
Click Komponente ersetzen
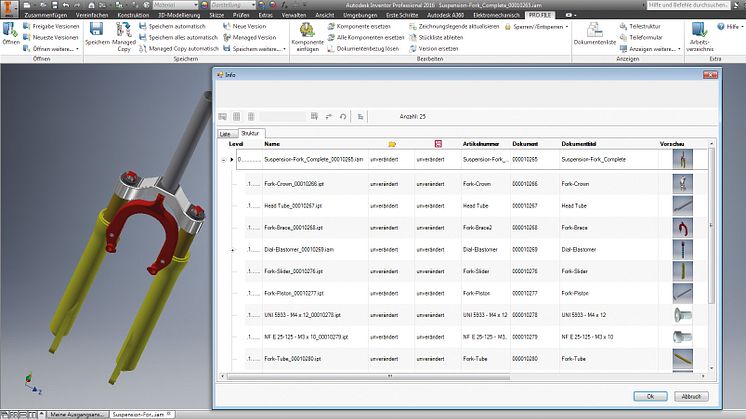359,26
